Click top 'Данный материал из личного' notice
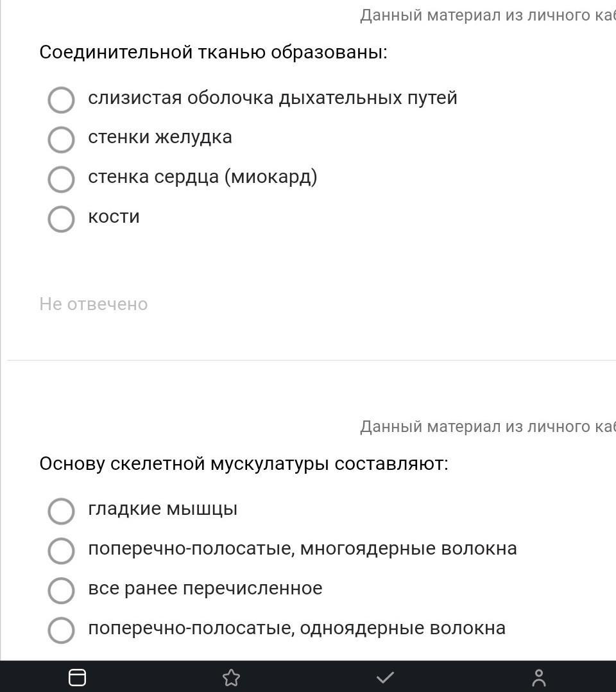 click(x=488, y=15)
